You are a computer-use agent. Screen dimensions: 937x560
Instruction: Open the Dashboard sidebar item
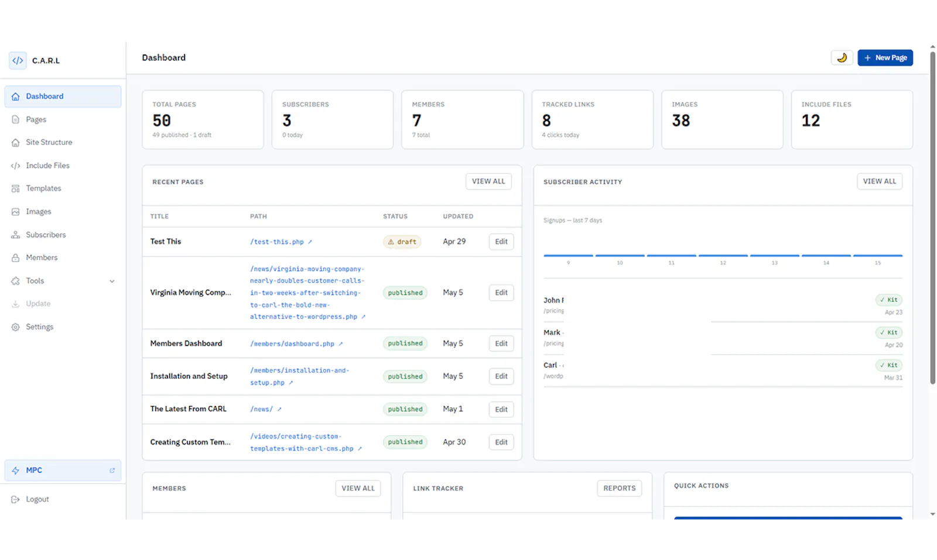click(63, 97)
